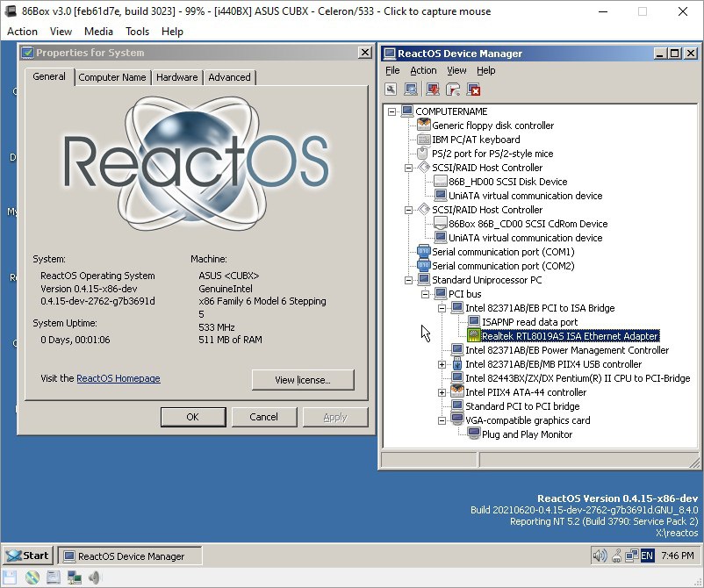Collapse the second SCSI/RAID Host Controller node
The width and height of the screenshot is (704, 588).
click(408, 210)
